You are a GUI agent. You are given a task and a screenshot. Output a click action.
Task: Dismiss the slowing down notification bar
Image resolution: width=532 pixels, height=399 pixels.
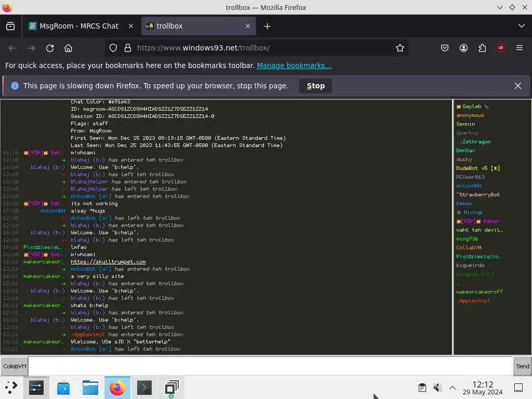[518, 86]
